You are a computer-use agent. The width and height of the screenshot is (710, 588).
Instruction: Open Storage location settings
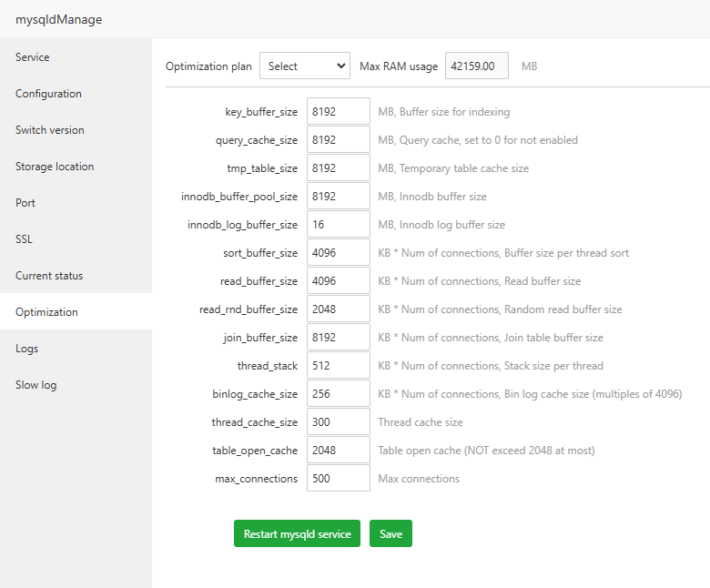point(55,167)
